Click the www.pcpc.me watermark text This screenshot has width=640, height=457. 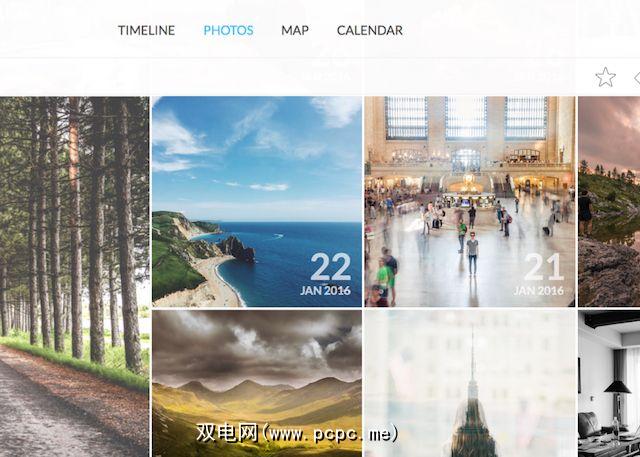(x=297, y=434)
